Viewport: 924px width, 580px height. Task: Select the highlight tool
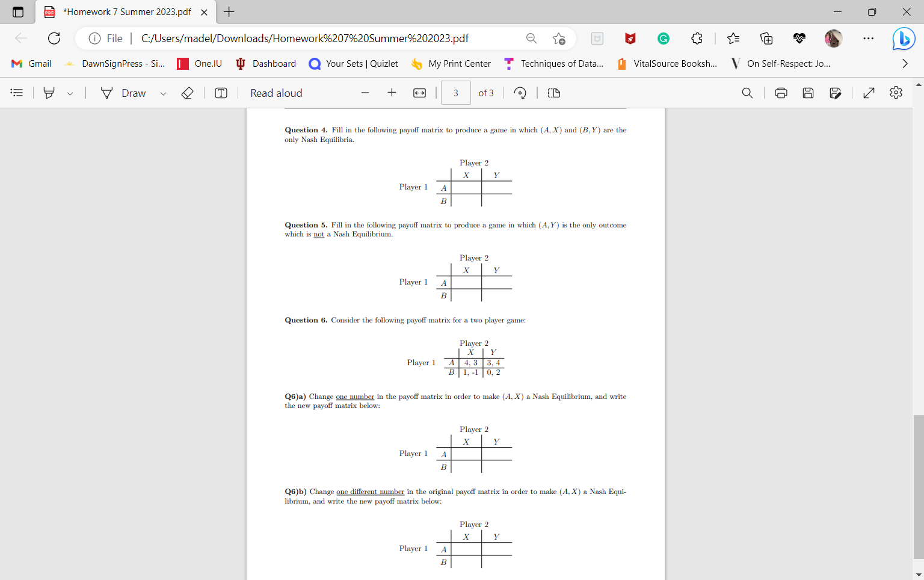(49, 93)
